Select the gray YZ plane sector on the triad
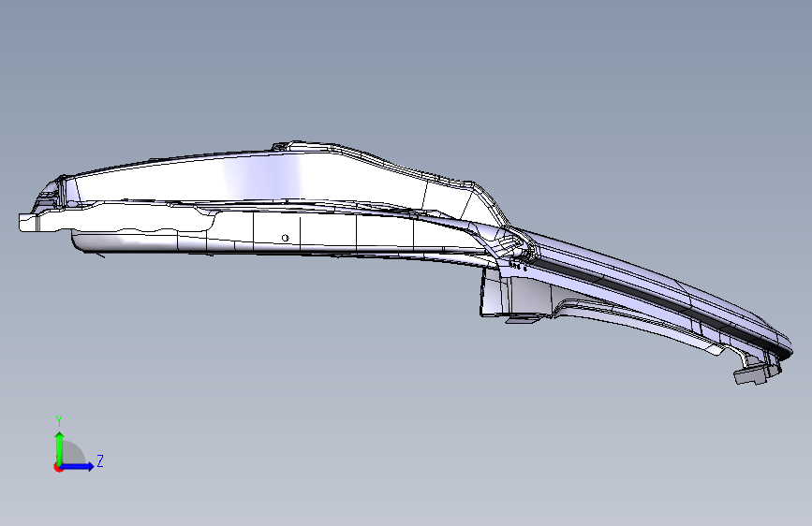 pos(73,453)
